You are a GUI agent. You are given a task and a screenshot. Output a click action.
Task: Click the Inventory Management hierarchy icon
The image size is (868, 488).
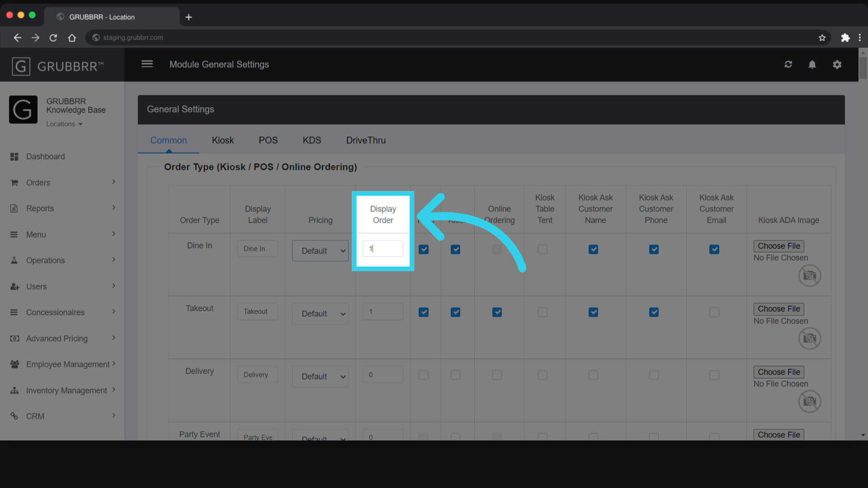(14, 390)
